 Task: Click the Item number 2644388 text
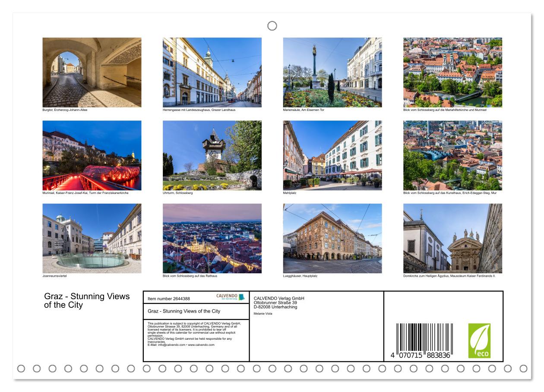(168, 299)
